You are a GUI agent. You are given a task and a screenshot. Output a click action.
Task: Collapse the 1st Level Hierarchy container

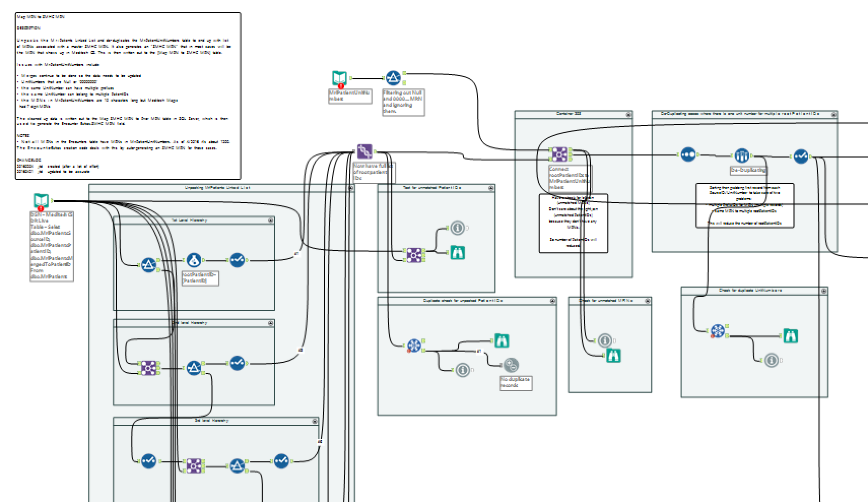(x=271, y=220)
